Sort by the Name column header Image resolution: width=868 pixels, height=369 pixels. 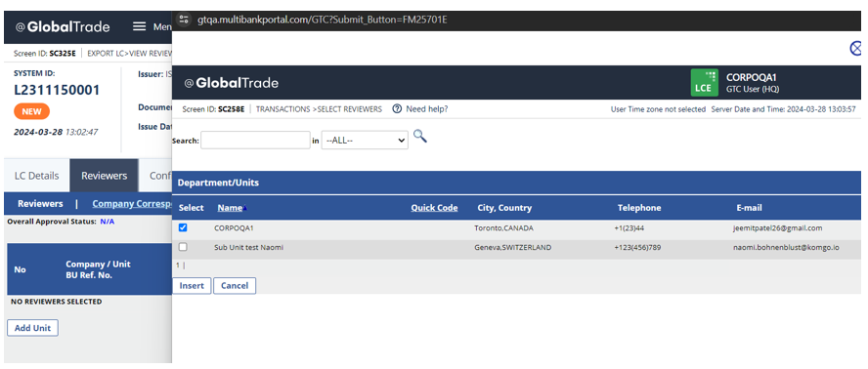[231, 208]
